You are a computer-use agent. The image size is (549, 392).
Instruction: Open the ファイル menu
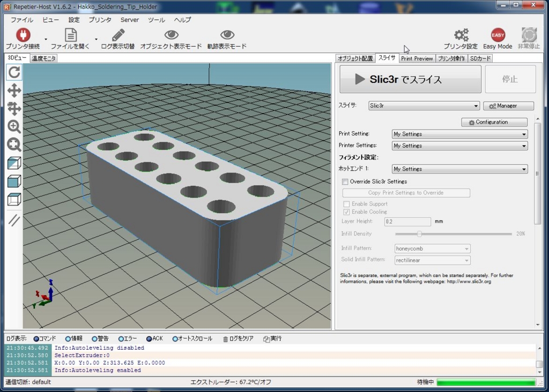coord(21,20)
